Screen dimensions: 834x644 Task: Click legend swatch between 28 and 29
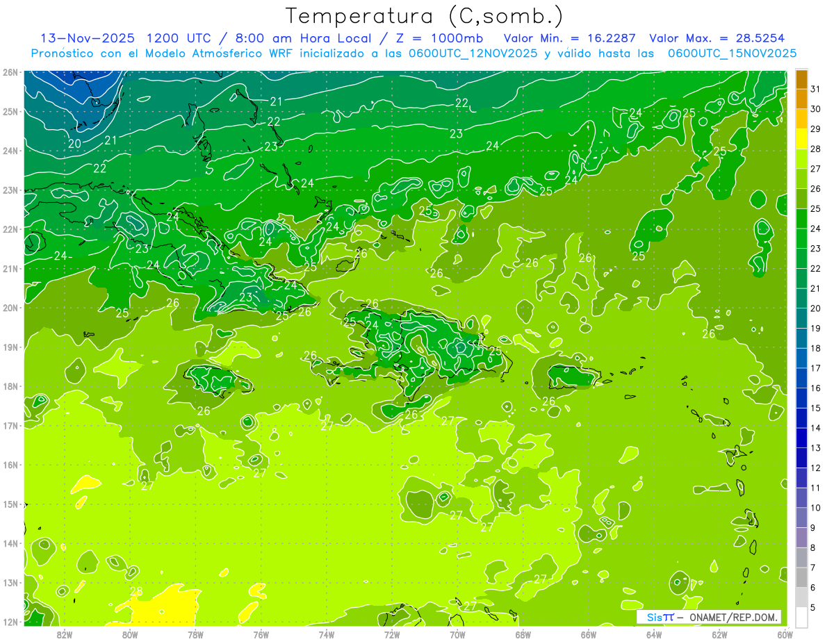coord(802,139)
